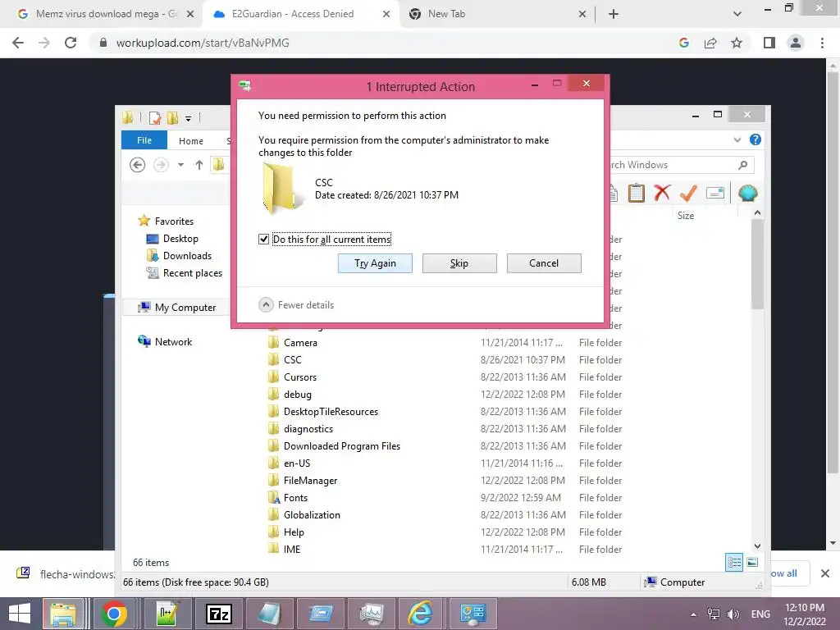Open Chrome three-dot menu
Screen dimensions: 840x630
tap(822, 43)
